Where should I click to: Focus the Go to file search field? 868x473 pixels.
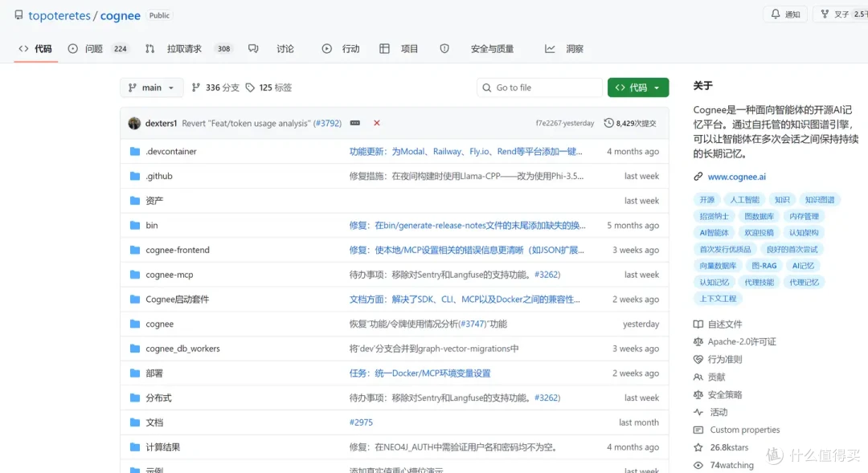(539, 88)
